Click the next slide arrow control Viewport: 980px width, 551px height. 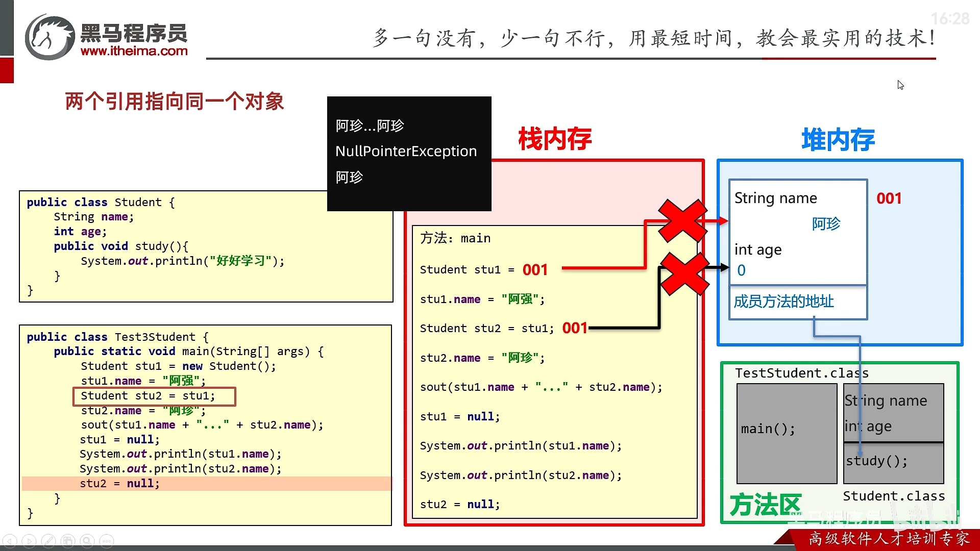click(29, 541)
